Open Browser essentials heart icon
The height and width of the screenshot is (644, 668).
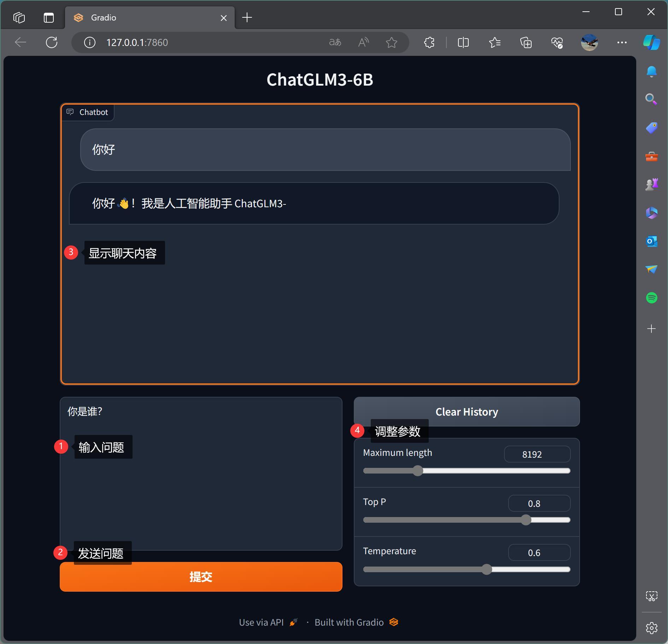[557, 42]
